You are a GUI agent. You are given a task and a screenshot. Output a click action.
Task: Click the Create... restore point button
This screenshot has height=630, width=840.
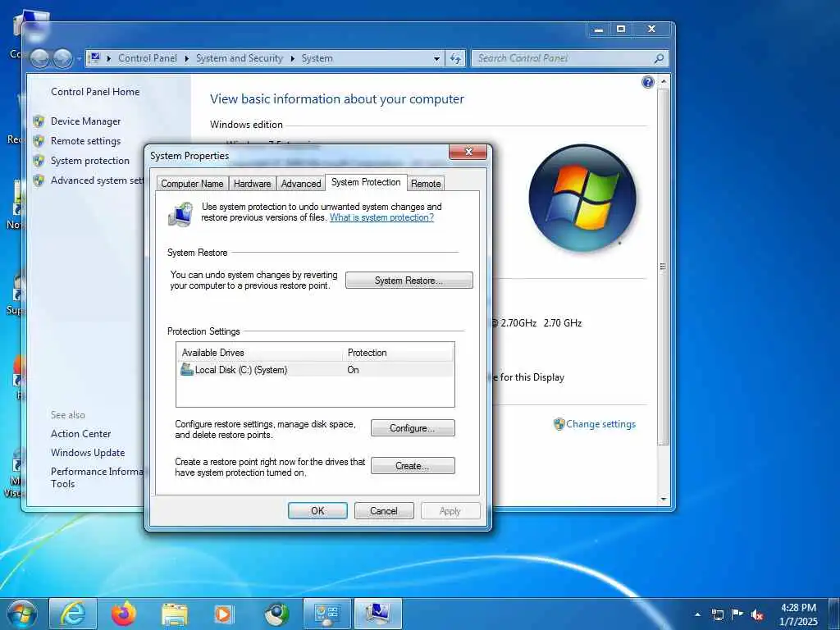pyautogui.click(x=413, y=466)
